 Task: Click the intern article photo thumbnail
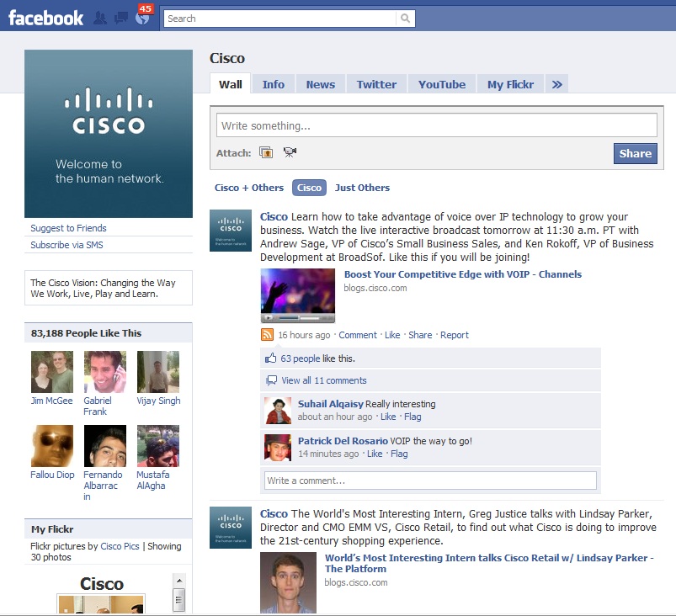(288, 583)
